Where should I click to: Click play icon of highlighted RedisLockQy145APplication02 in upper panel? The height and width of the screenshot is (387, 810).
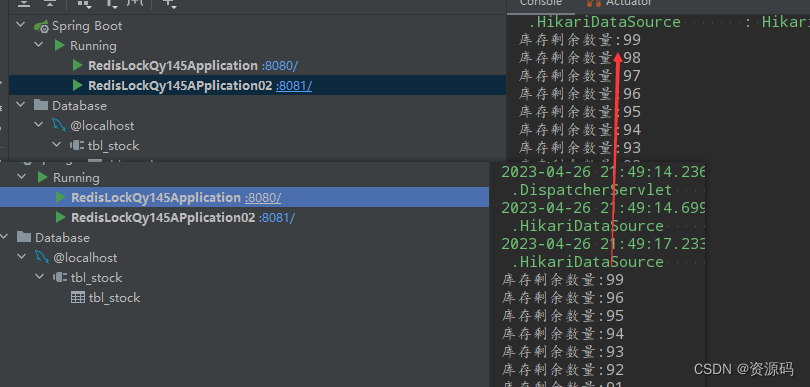pos(78,85)
